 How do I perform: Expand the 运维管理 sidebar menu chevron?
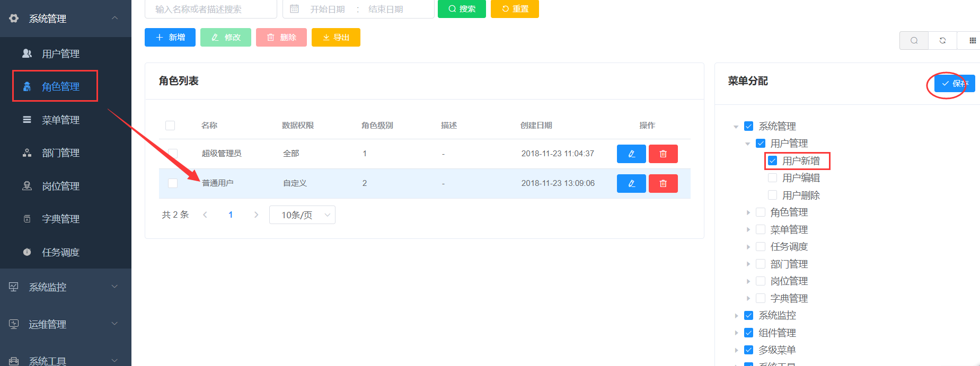pyautogui.click(x=114, y=324)
